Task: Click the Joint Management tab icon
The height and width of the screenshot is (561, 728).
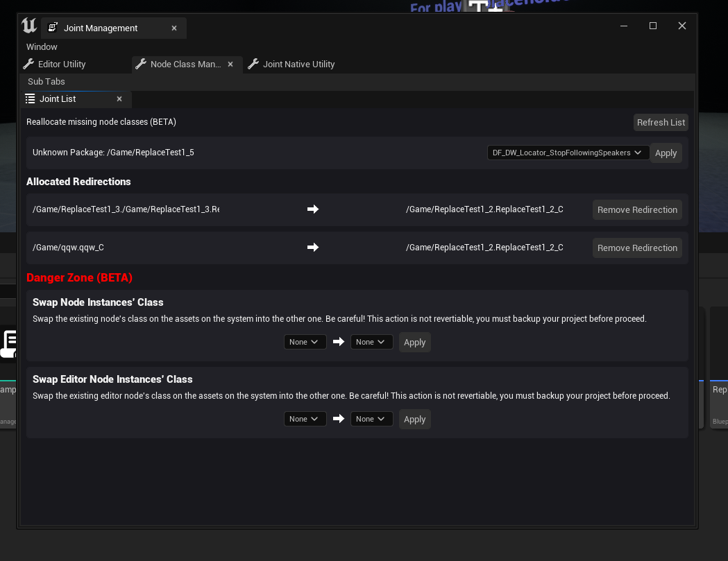Action: click(53, 28)
